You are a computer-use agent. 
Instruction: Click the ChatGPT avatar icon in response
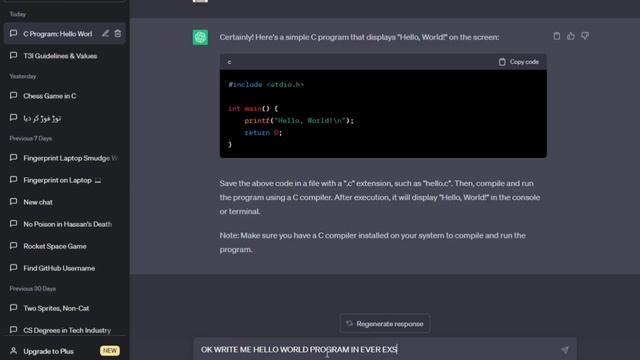tap(200, 37)
